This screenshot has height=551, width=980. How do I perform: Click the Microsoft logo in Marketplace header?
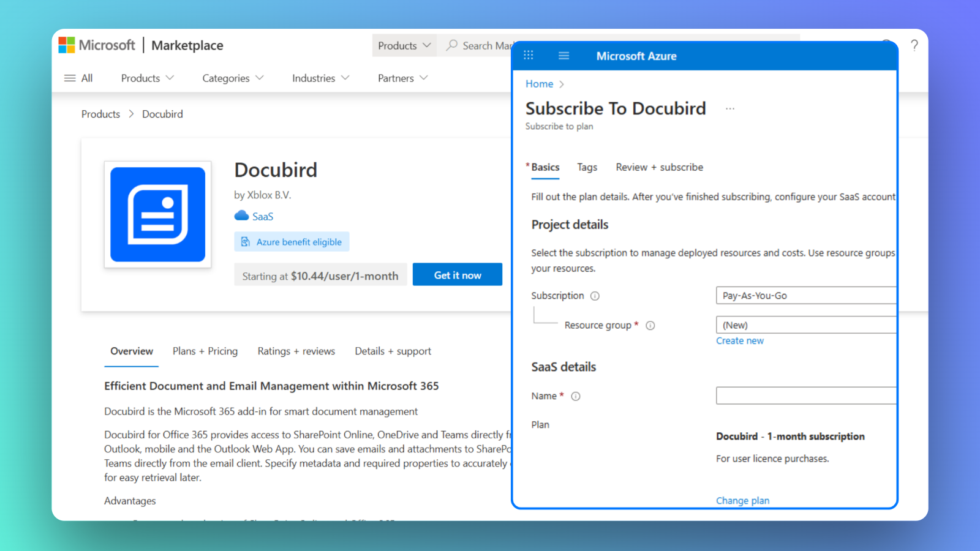point(97,45)
